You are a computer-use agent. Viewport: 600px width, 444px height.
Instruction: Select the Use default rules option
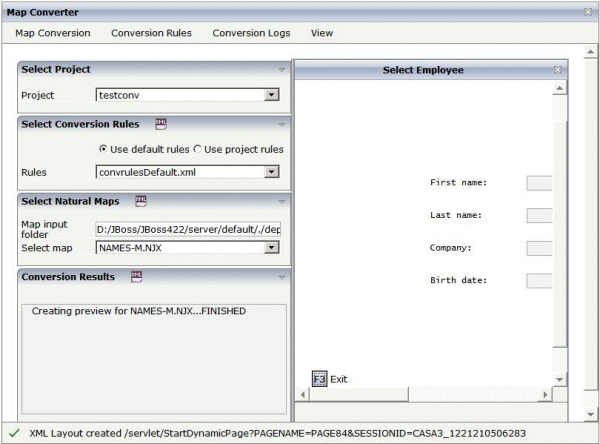click(103, 149)
